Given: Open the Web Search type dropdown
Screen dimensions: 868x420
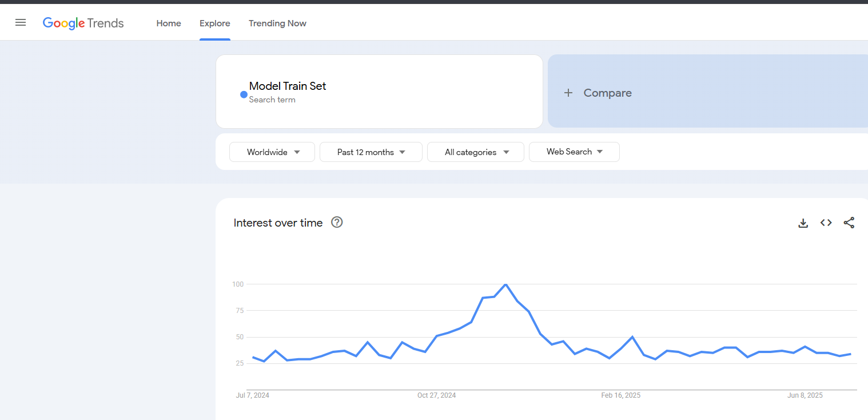Looking at the screenshot, I should pos(574,152).
